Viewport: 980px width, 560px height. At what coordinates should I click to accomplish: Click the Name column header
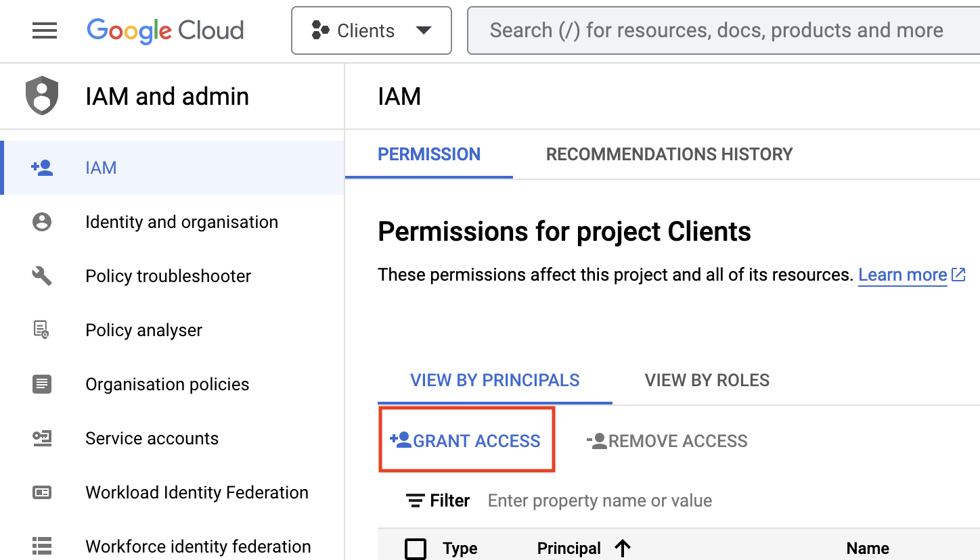[x=868, y=549]
